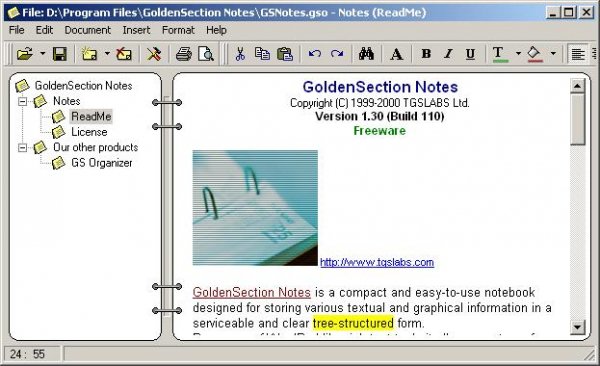Maximize the GoldenSection Notes window
The height and width of the screenshot is (366, 600).
tap(569, 13)
